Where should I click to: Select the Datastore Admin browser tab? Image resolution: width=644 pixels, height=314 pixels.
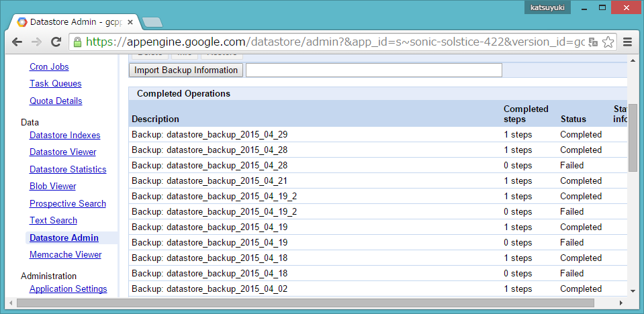click(75, 22)
